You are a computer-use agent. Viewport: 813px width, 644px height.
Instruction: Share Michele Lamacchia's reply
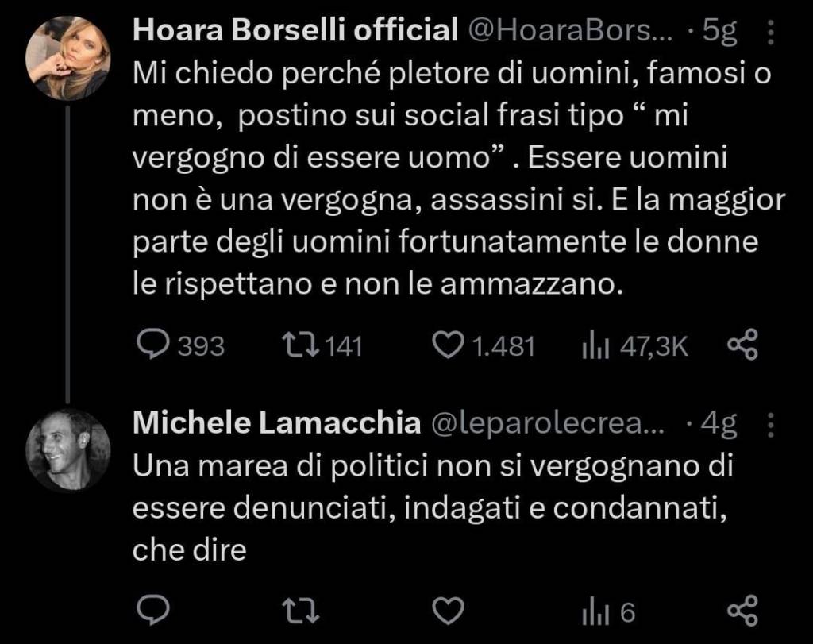(744, 611)
